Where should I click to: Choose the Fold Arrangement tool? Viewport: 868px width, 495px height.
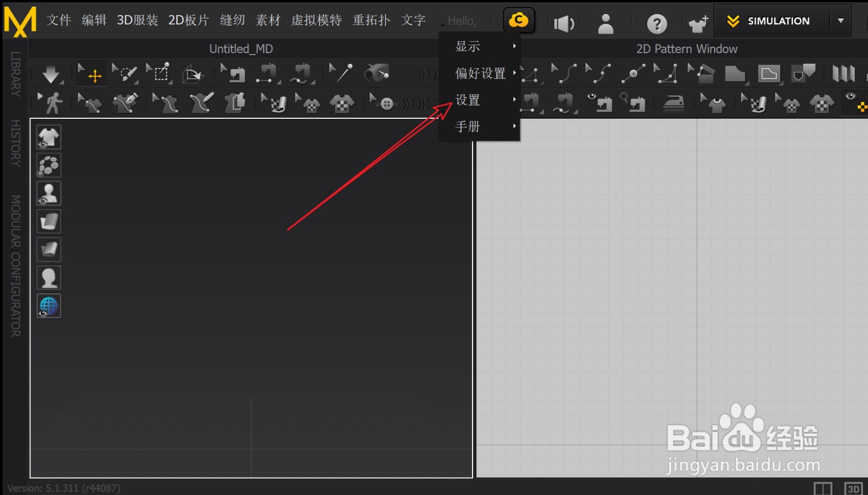pos(192,74)
